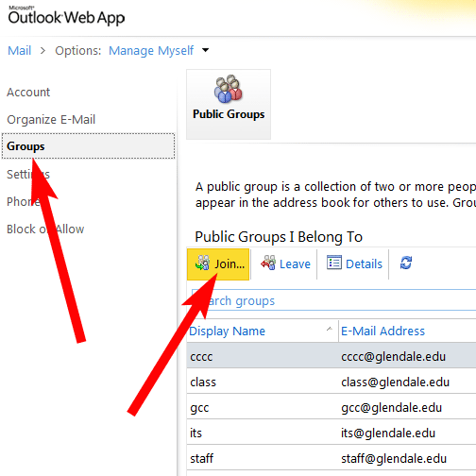476x476 pixels.
Task: Open the Account options section
Action: (x=28, y=93)
